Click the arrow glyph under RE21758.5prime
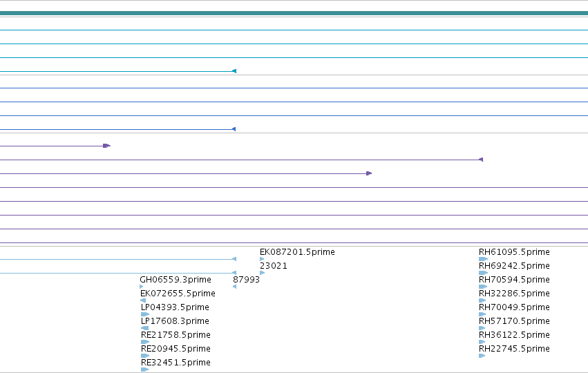Image resolution: width=588 pixels, height=373 pixels. click(x=145, y=342)
